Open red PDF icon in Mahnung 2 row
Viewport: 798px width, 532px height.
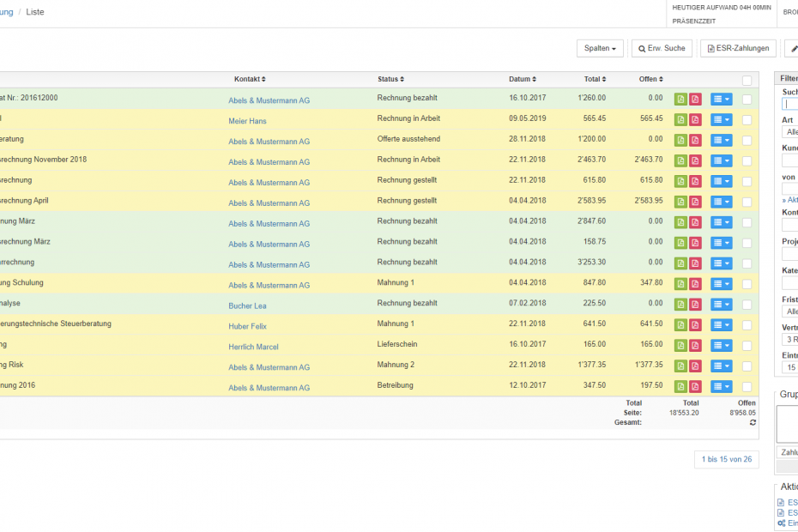tap(695, 366)
